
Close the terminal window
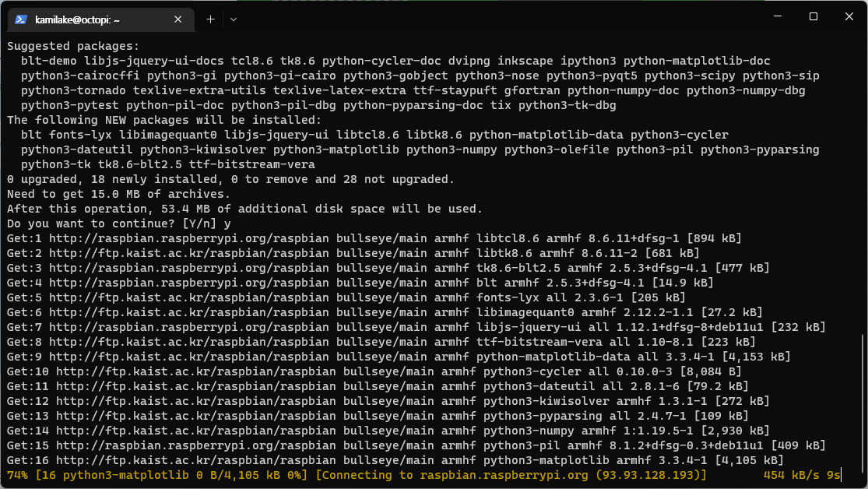click(x=849, y=16)
